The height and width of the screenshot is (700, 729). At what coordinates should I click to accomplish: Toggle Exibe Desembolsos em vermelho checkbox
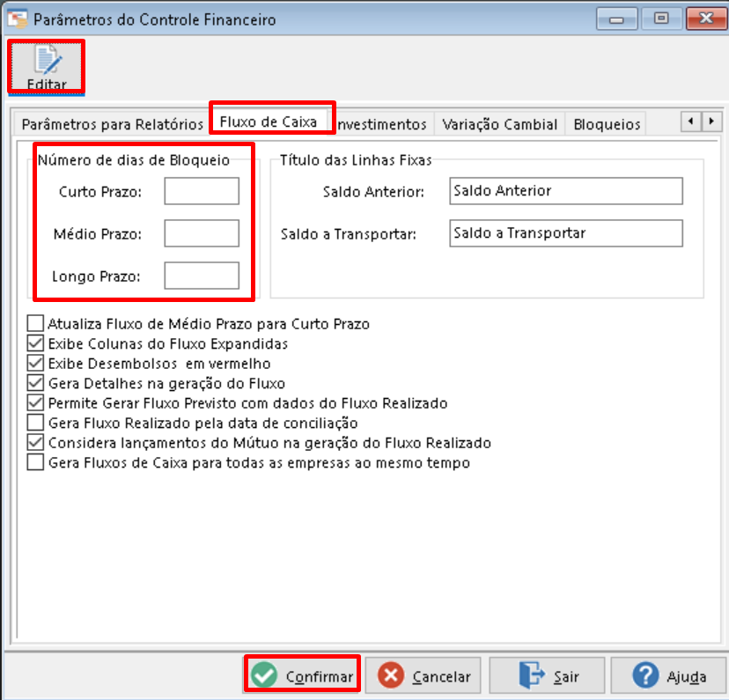[35, 363]
